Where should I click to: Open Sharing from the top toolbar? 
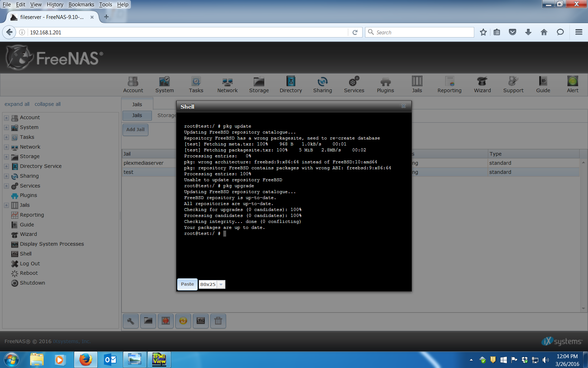point(323,85)
